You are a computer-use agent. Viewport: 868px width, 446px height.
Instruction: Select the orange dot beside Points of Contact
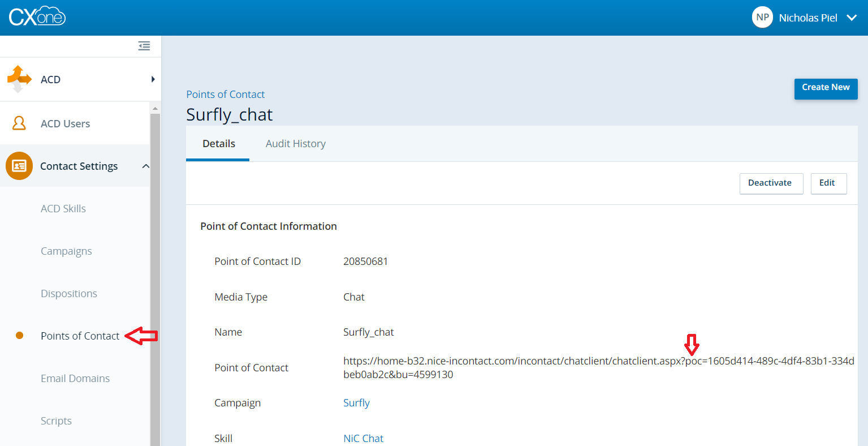pos(19,336)
